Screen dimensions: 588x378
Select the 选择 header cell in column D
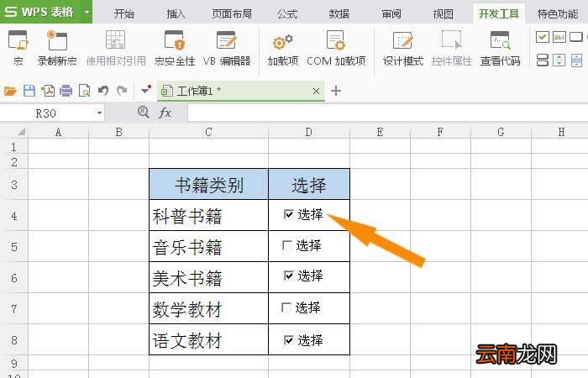tap(309, 184)
